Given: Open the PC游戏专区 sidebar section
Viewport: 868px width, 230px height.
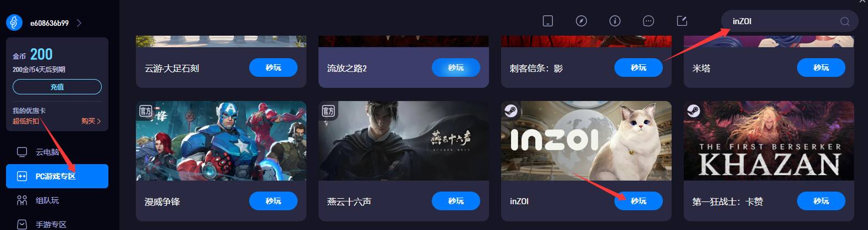Looking at the screenshot, I should click(57, 176).
